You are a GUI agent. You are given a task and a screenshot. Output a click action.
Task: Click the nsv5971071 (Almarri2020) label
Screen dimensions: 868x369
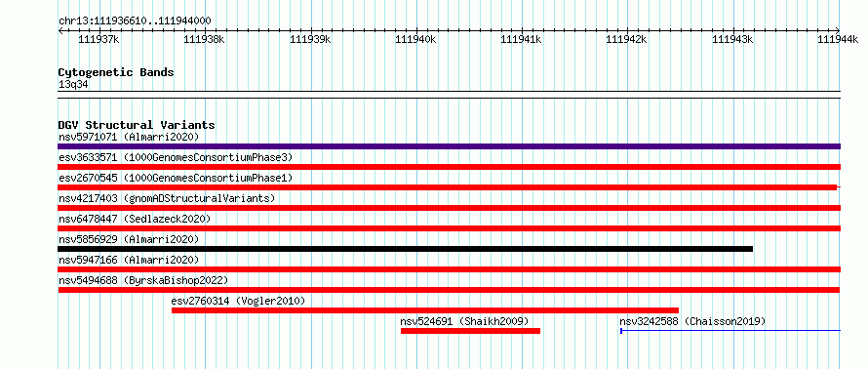point(129,137)
